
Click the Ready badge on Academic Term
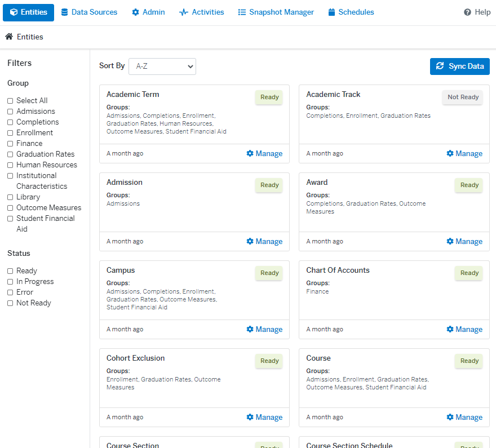coord(269,97)
